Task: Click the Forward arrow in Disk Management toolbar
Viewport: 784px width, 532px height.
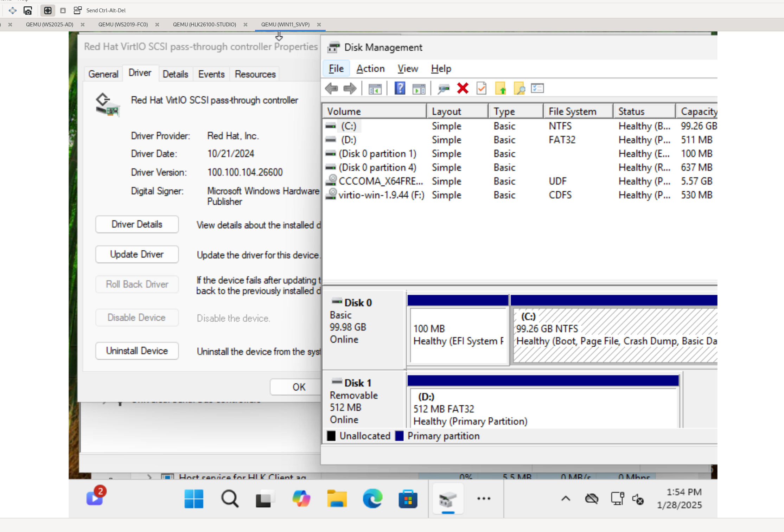Action: coord(350,88)
